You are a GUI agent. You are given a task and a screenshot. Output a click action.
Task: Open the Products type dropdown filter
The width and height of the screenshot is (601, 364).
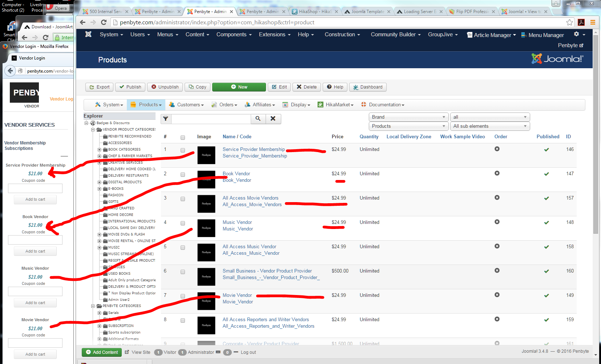point(408,126)
